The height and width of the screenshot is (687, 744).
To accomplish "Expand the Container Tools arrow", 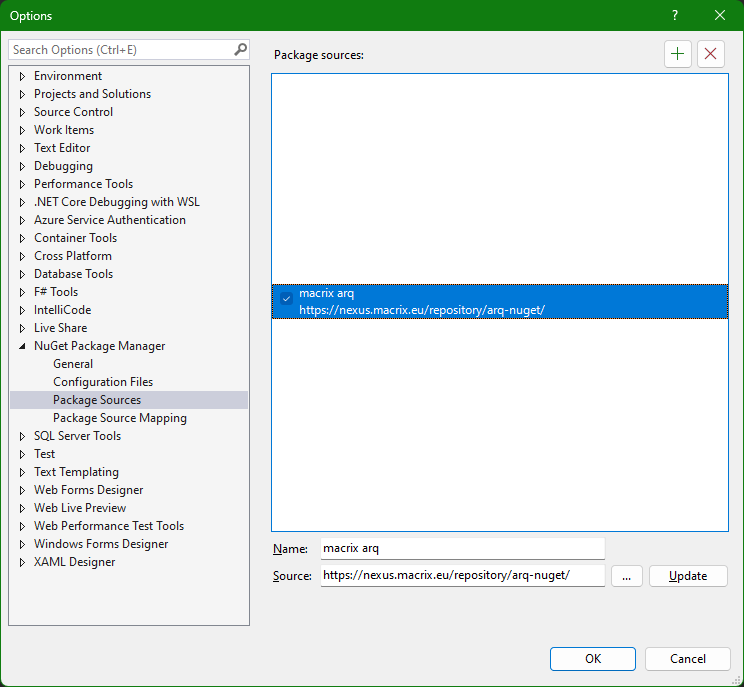I will 22,238.
